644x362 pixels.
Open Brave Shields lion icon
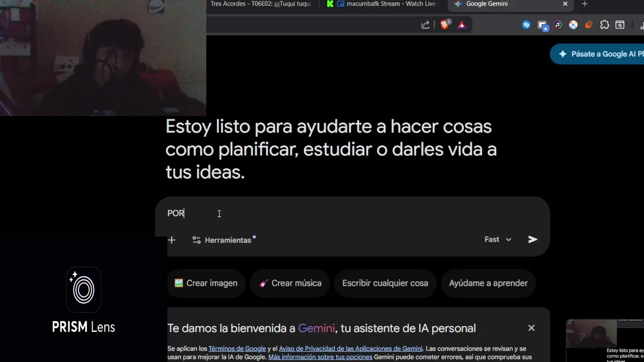pos(445,25)
